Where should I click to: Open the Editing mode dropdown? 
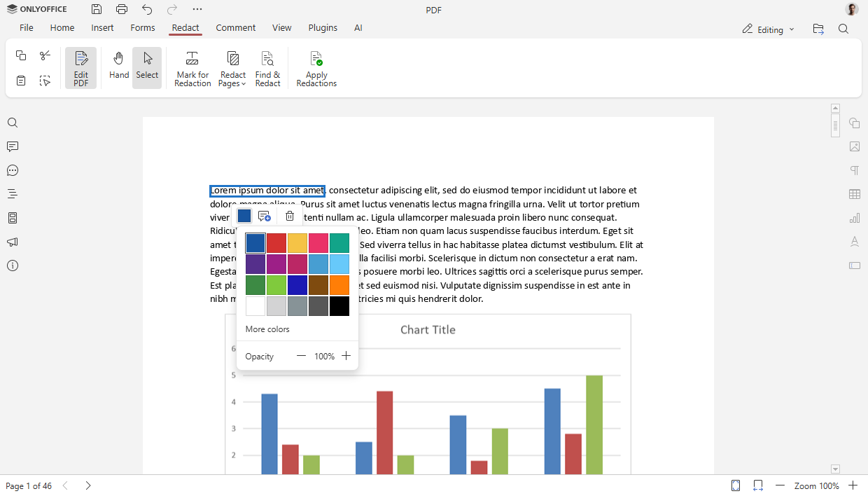tap(768, 29)
